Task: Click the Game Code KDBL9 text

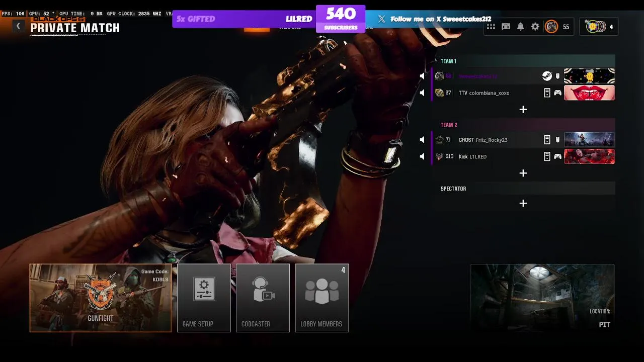Action: [x=154, y=276]
